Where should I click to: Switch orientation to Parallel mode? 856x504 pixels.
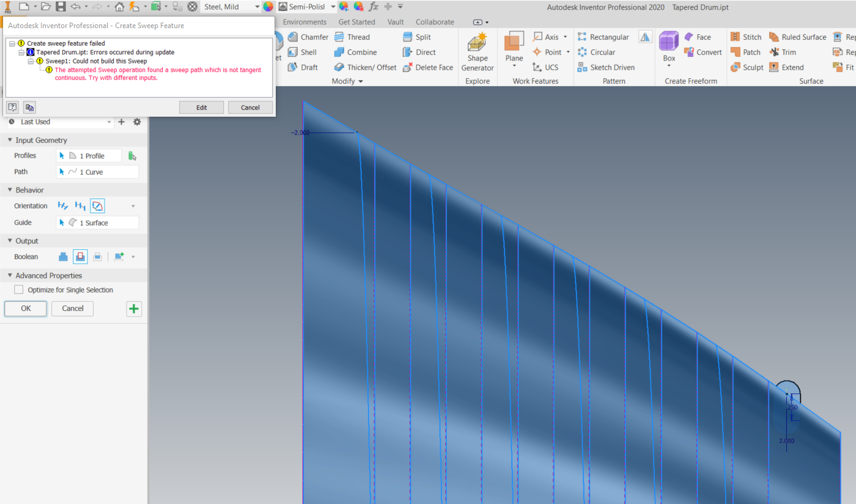click(x=80, y=206)
